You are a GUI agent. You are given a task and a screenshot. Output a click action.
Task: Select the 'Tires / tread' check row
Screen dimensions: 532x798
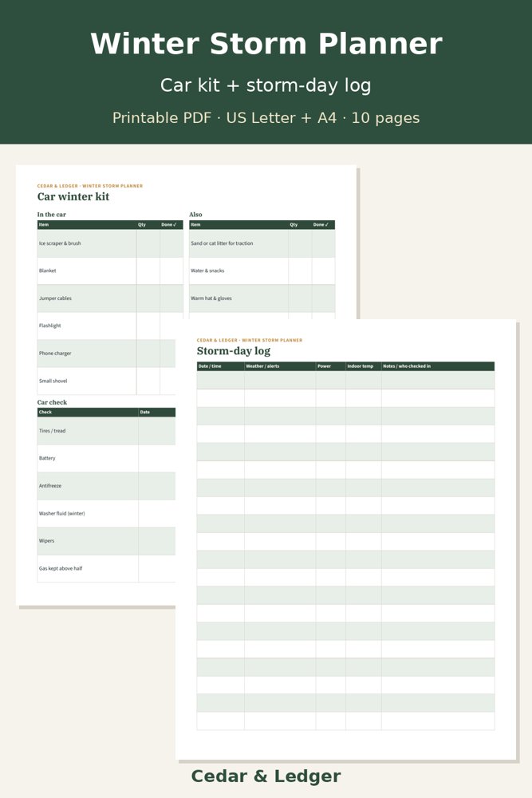(x=106, y=431)
